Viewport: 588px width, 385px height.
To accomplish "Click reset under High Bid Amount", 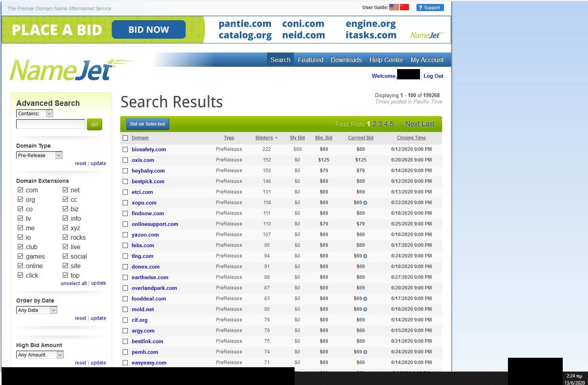I will (x=80, y=362).
